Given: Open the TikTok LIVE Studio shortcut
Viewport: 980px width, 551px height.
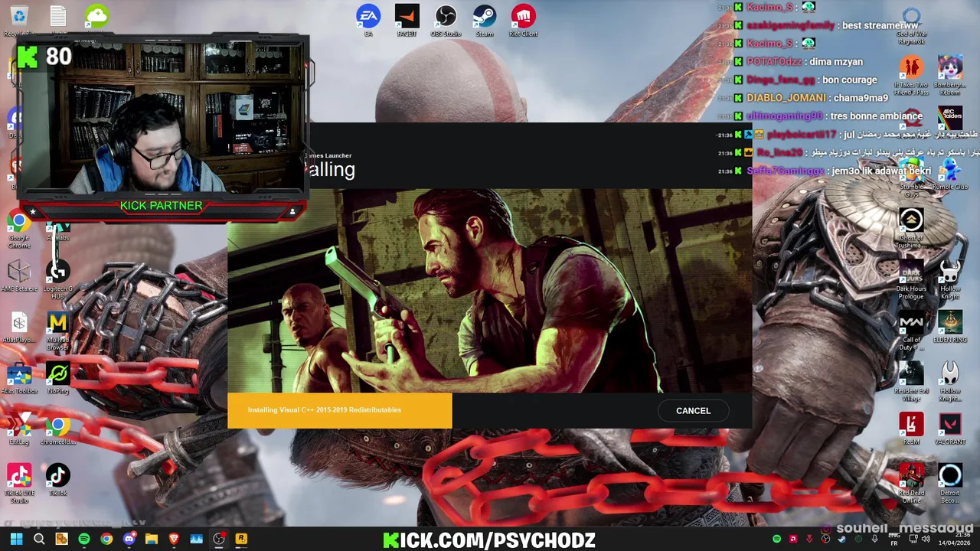Looking at the screenshot, I should [x=19, y=484].
